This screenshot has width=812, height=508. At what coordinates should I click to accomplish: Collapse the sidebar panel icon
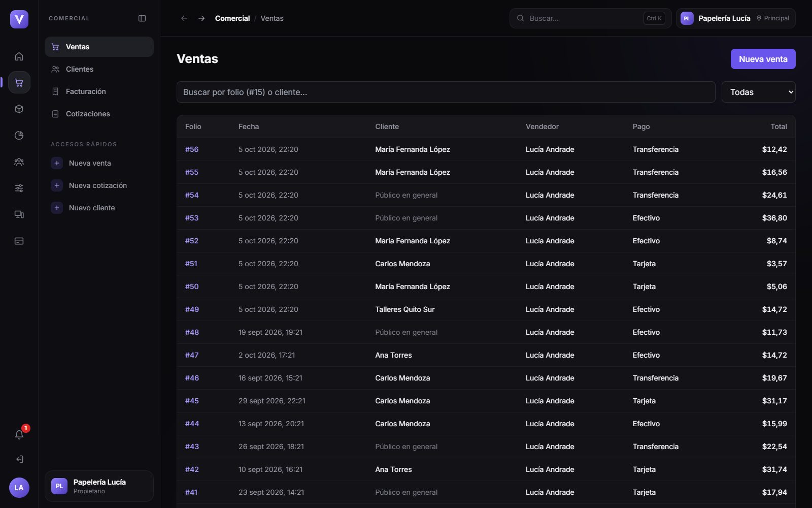pos(142,18)
